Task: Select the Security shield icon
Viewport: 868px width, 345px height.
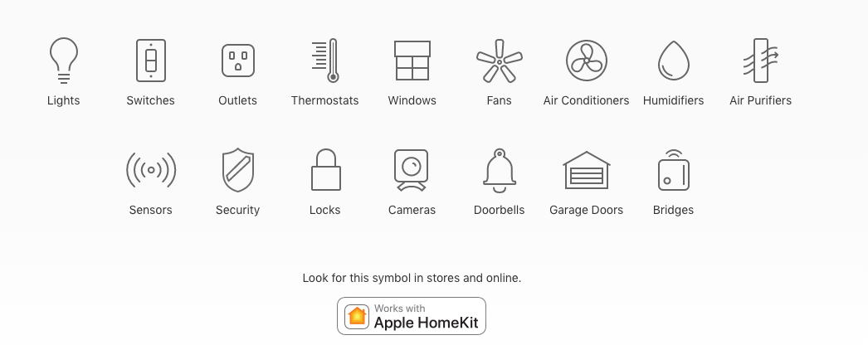Action: point(238,170)
